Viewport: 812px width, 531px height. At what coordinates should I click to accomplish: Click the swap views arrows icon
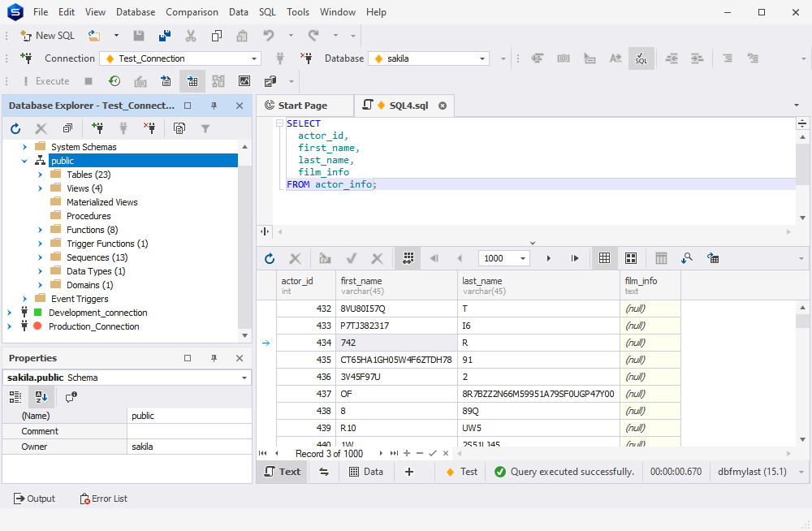click(x=324, y=472)
